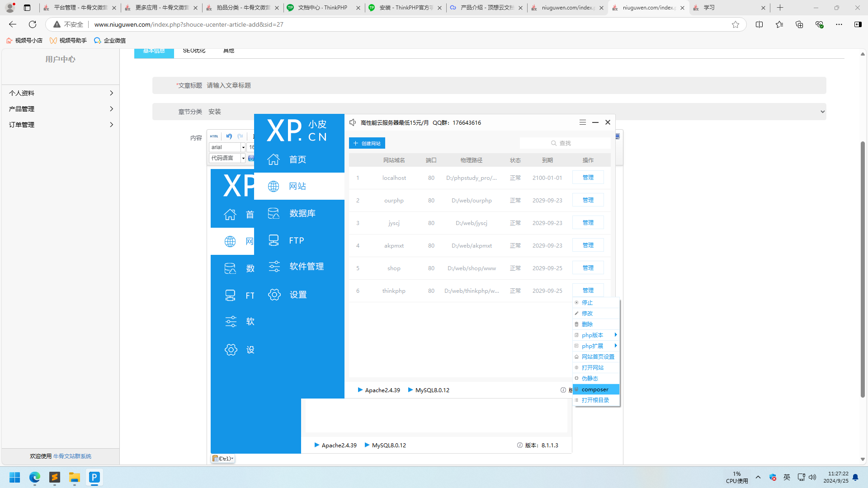Viewport: 868px width, 488px height.
Task: Click the 创建网站 create website button
Action: (367, 143)
